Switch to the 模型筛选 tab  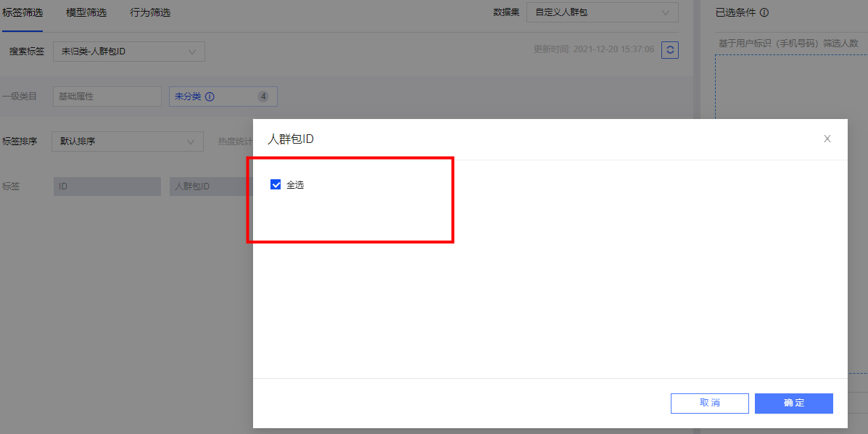[x=86, y=12]
